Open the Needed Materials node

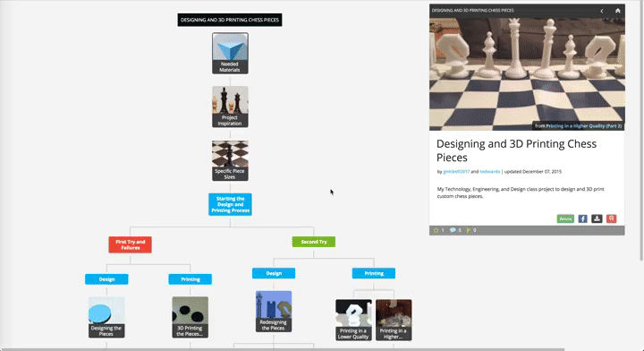[x=230, y=54]
